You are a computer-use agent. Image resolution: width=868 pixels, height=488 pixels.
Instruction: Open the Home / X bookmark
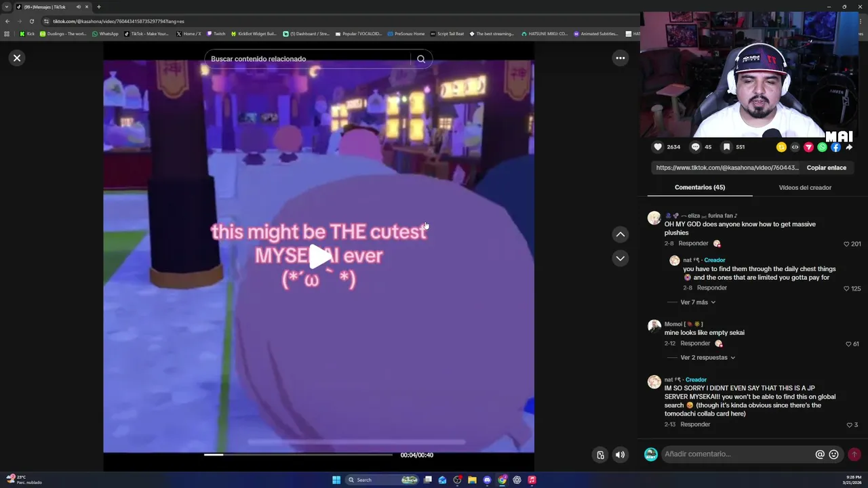point(189,34)
